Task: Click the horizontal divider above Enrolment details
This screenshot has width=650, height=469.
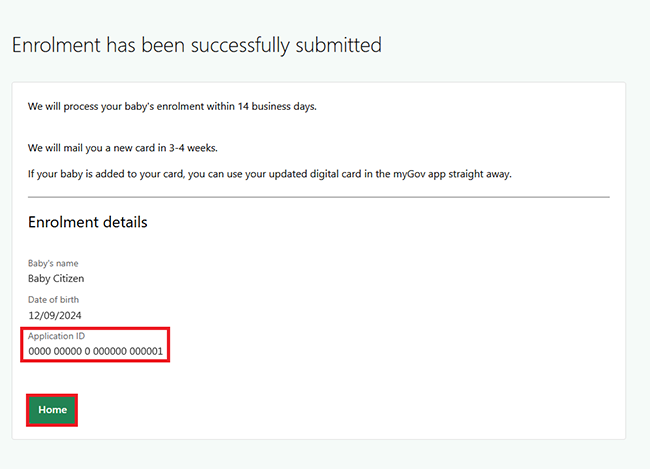Action: click(x=318, y=197)
